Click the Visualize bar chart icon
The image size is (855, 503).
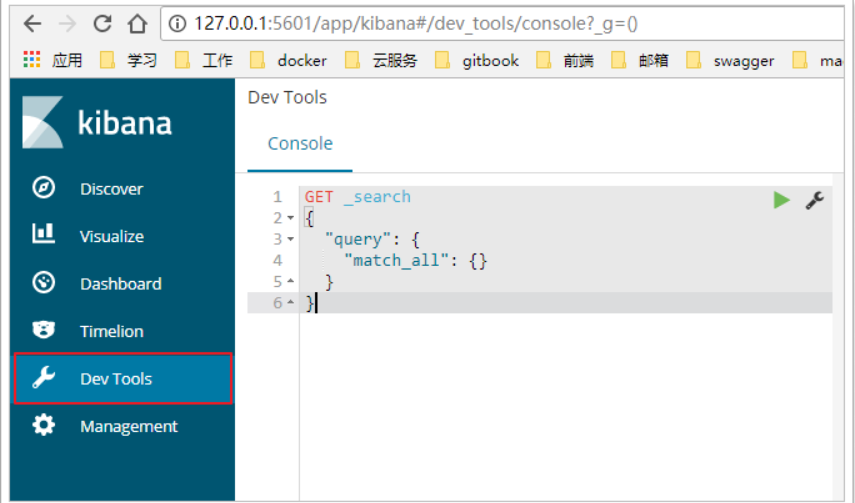43,235
